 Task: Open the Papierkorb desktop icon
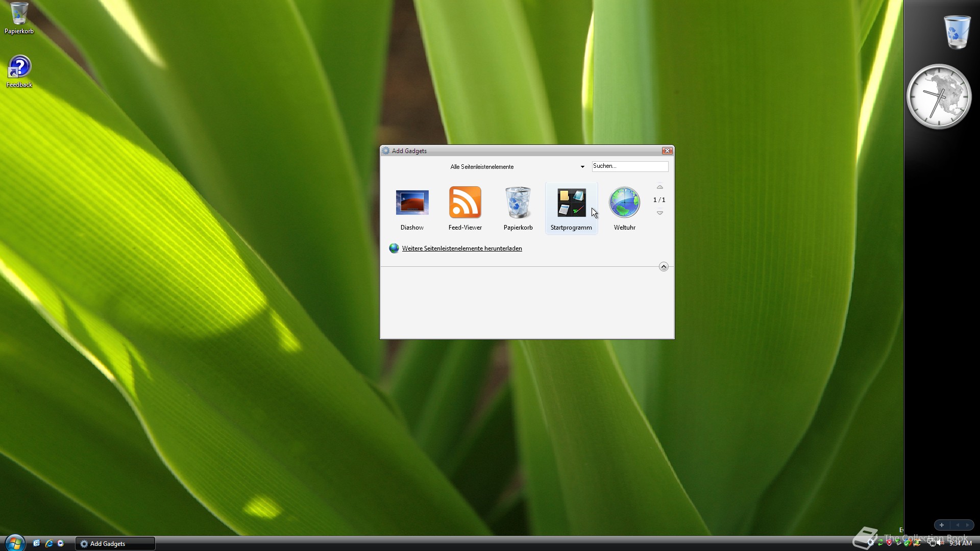tap(19, 18)
